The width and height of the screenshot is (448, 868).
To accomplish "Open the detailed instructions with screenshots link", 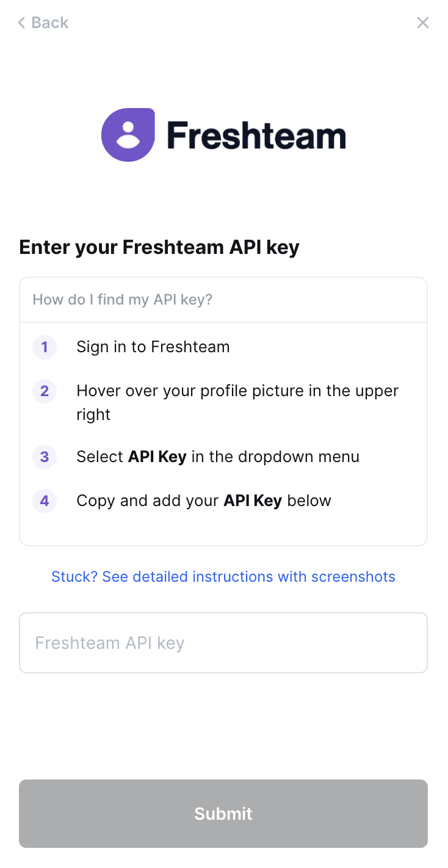I will [223, 577].
